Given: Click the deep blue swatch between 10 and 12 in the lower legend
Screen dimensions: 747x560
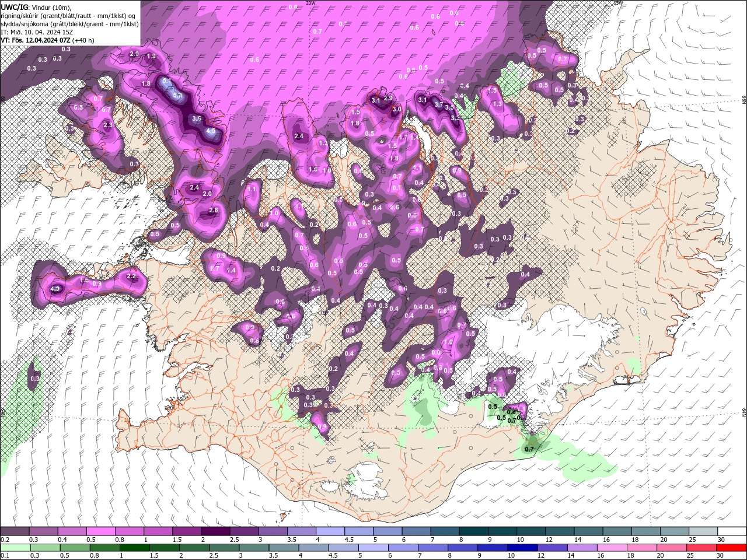Looking at the screenshot, I should point(522,548).
